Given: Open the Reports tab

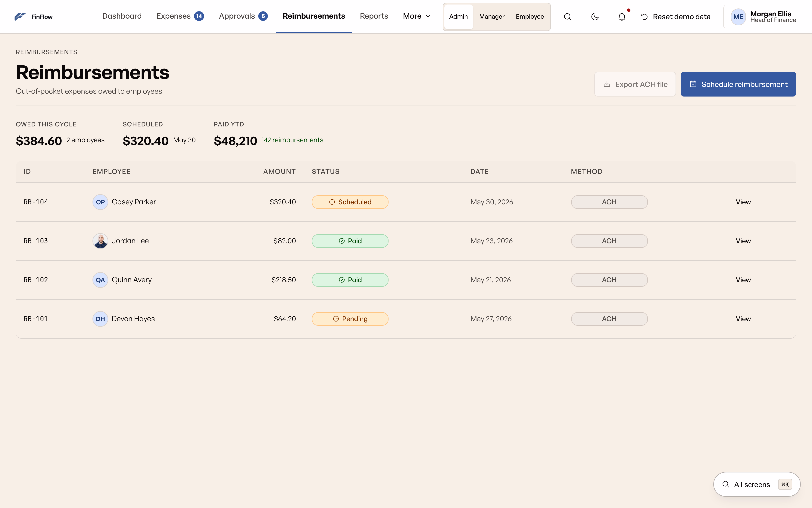Looking at the screenshot, I should [374, 16].
